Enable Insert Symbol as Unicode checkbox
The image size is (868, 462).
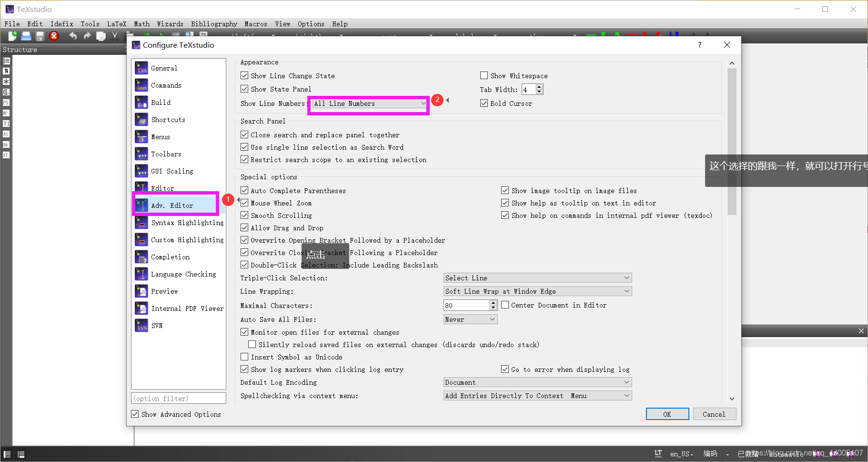coord(244,357)
